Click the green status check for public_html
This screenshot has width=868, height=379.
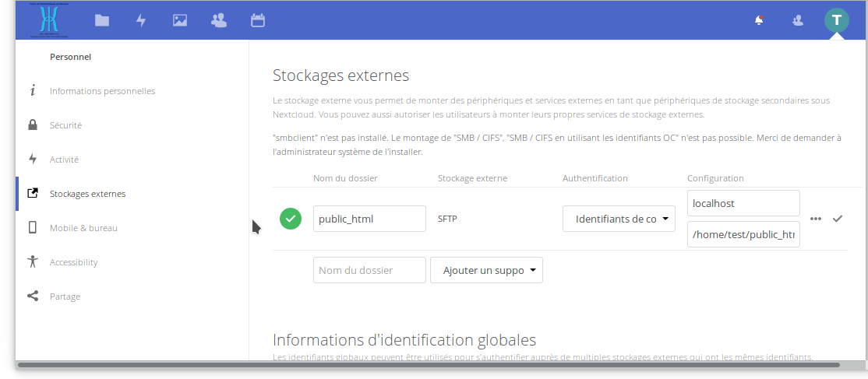(291, 219)
